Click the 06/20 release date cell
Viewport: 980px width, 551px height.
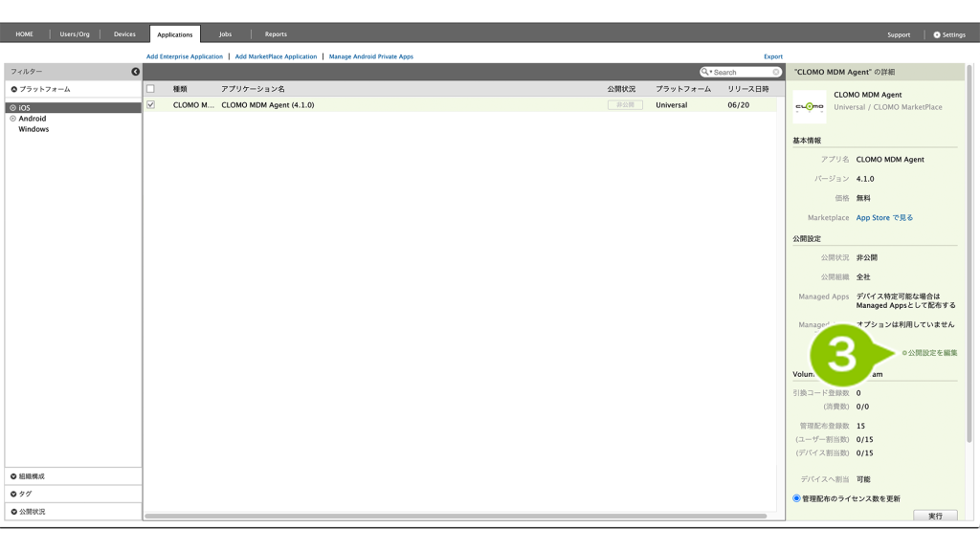pyautogui.click(x=738, y=105)
